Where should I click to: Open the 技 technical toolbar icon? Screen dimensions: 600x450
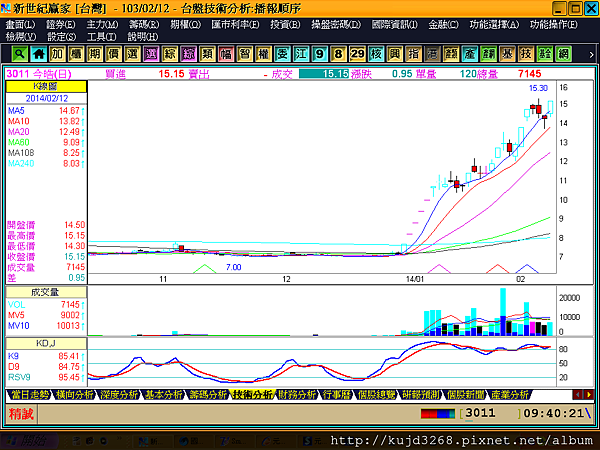526,54
